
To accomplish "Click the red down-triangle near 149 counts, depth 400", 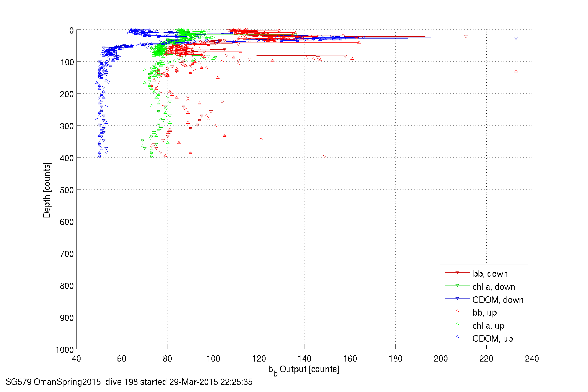I will (325, 156).
